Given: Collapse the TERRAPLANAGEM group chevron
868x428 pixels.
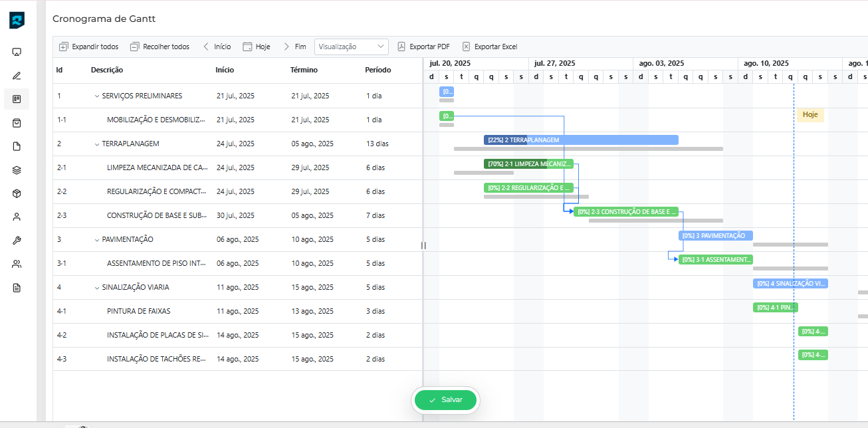Looking at the screenshot, I should tap(96, 144).
